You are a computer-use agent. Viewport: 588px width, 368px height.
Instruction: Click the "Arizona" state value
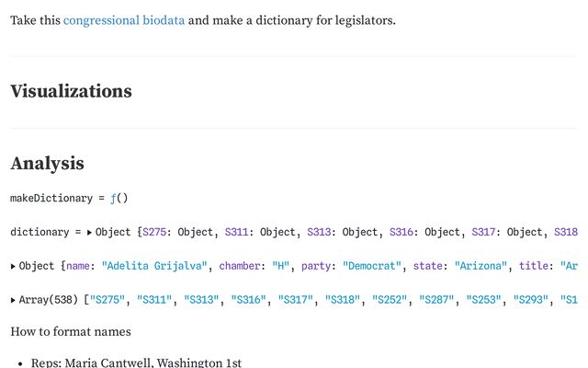482,266
